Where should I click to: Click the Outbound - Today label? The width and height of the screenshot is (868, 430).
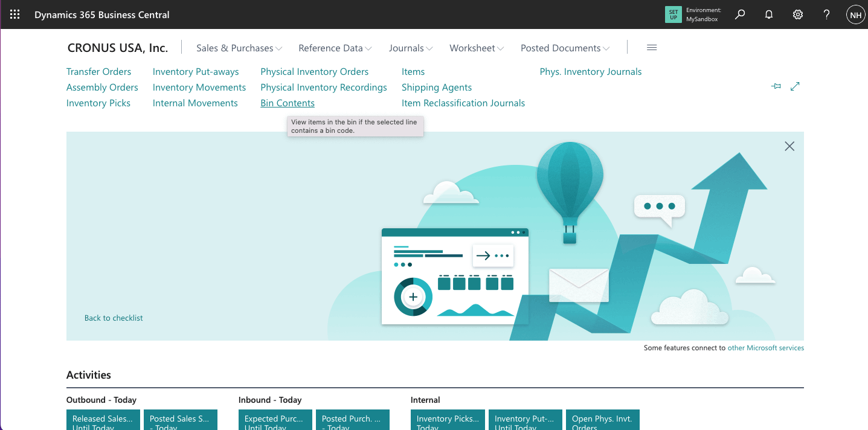point(101,400)
